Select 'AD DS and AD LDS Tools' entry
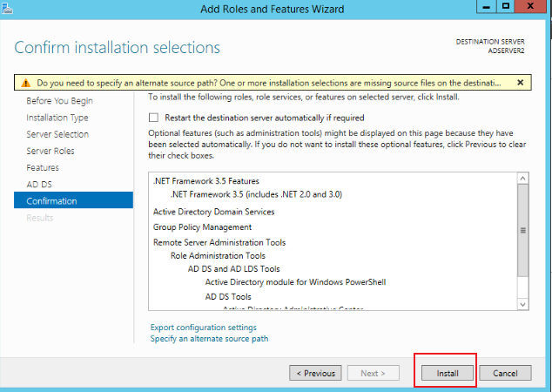The height and width of the screenshot is (392, 552). click(x=233, y=268)
